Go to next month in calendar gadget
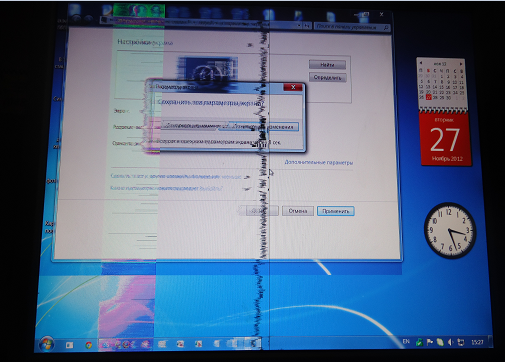 pos(461,63)
